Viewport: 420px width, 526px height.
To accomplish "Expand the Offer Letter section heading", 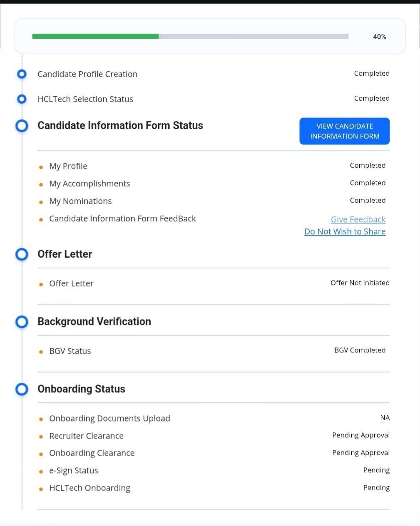I will 65,254.
